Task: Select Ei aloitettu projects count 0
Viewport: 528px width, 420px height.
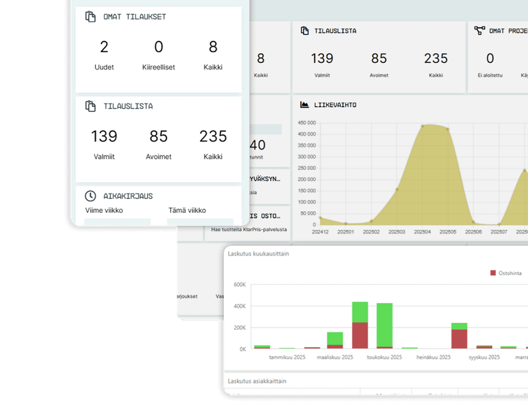Action: (x=490, y=58)
